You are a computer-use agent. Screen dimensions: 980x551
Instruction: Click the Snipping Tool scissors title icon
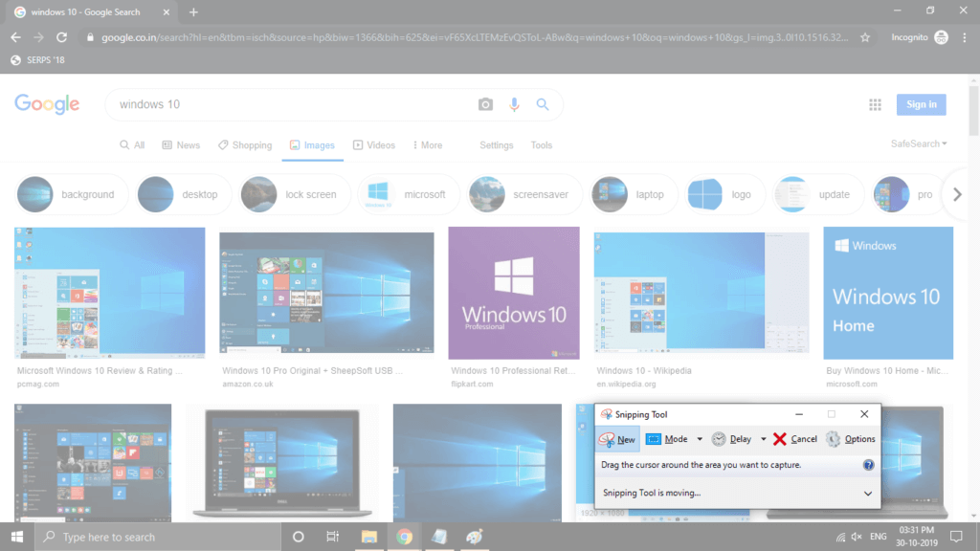(x=606, y=414)
